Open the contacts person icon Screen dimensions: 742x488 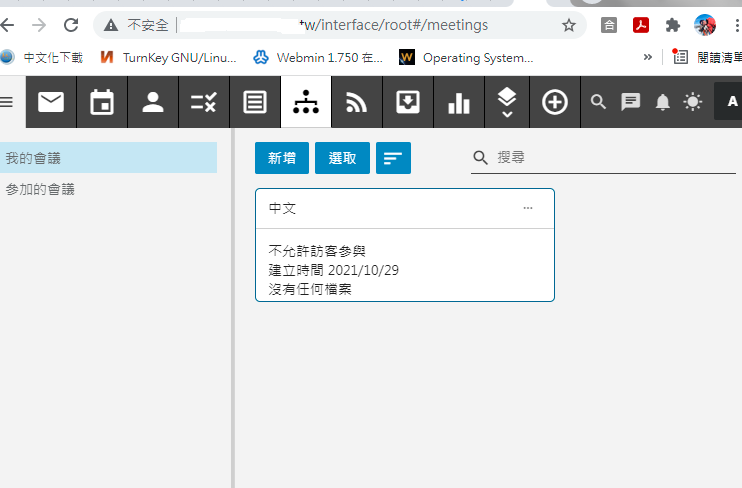[x=153, y=102]
